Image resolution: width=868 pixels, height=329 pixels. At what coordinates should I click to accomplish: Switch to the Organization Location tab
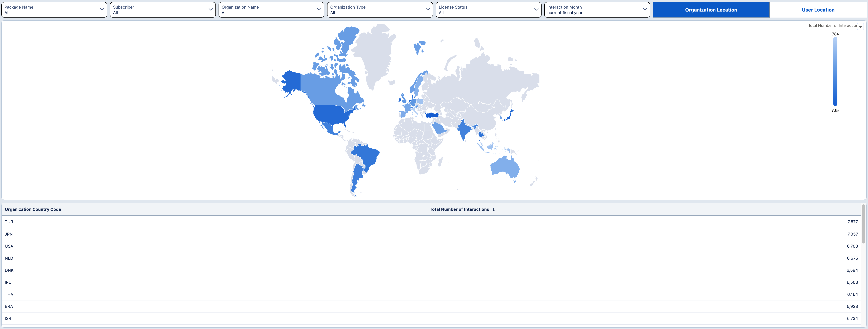pyautogui.click(x=711, y=10)
